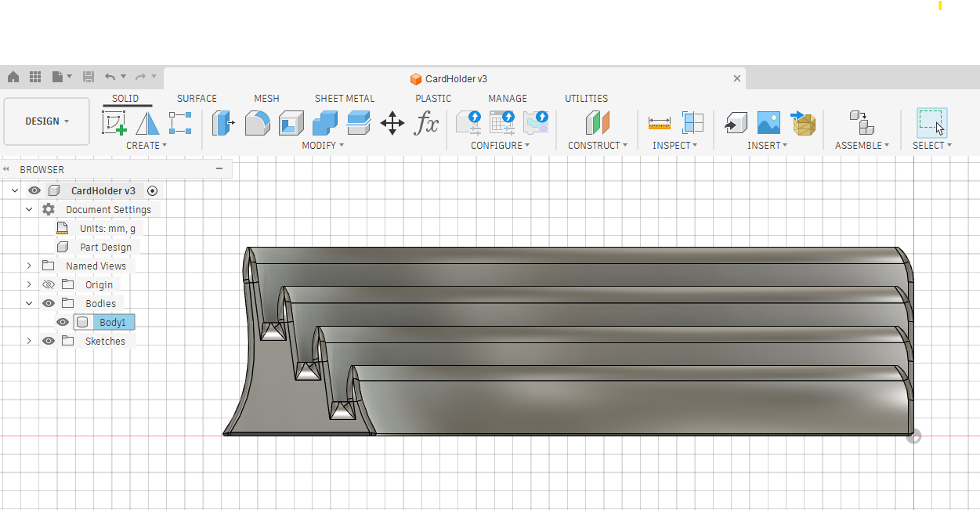980x510 pixels.
Task: Open the CREATE dropdown menu
Action: (x=146, y=145)
